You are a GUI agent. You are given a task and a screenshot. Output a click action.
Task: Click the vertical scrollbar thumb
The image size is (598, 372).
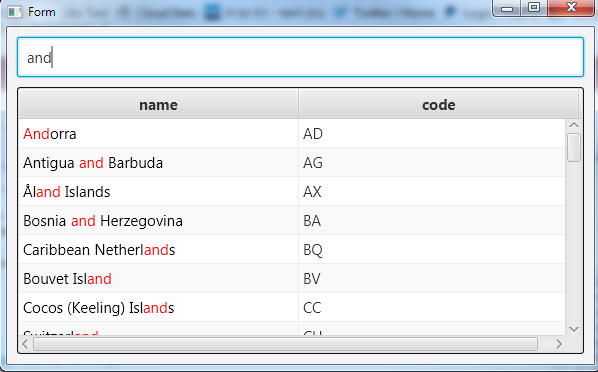pyautogui.click(x=574, y=147)
